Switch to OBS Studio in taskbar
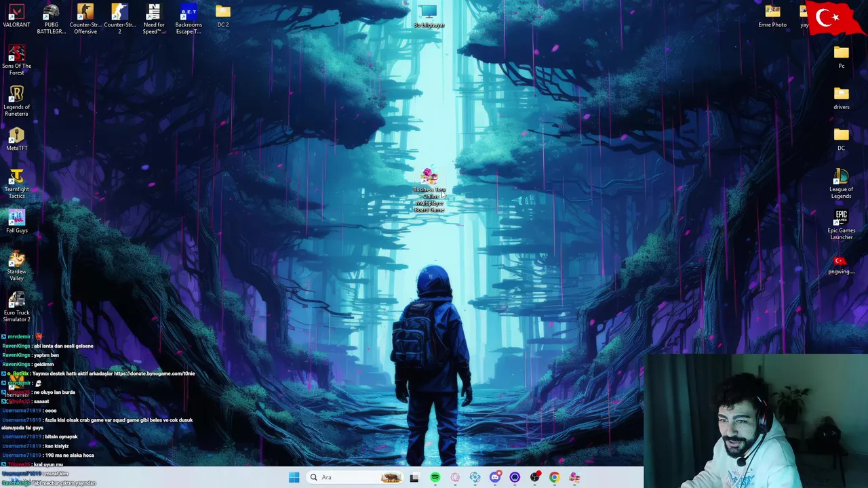Image resolution: width=868 pixels, height=488 pixels. click(x=534, y=477)
